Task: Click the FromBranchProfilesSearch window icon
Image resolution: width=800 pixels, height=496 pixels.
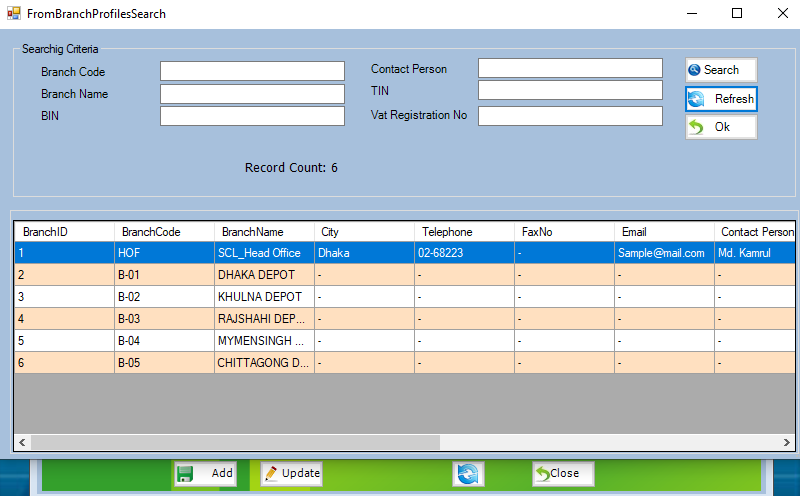Action: [x=14, y=13]
